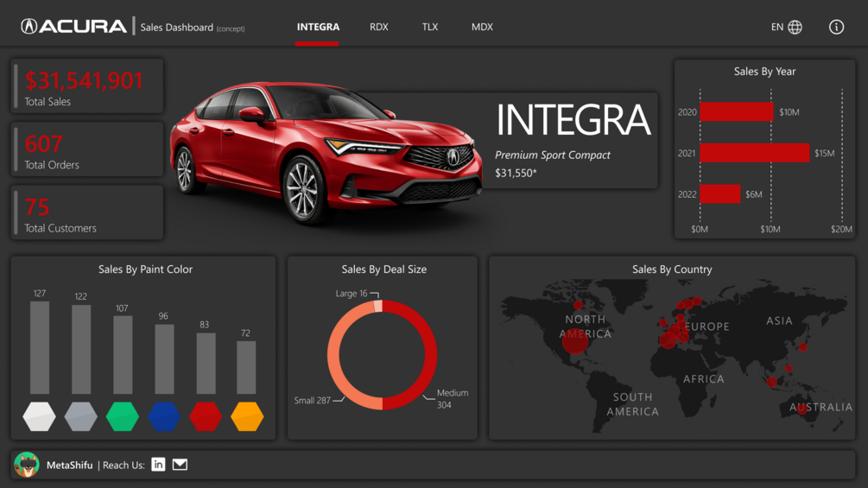Image resolution: width=868 pixels, height=488 pixels.
Task: Switch to the INTEGRA tab
Action: click(x=318, y=27)
